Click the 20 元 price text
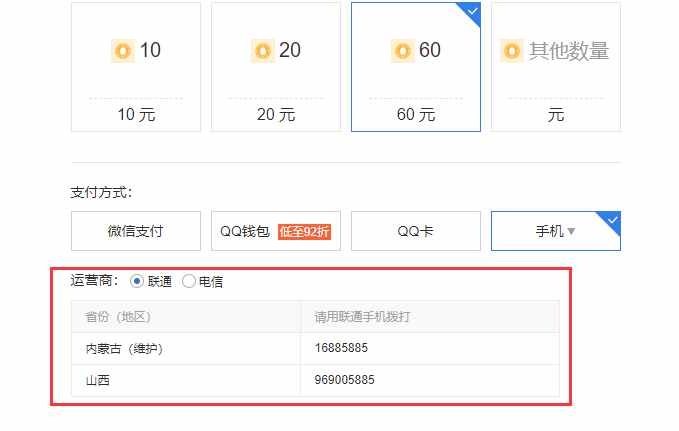Screen dimensions: 679x431 pos(276,115)
